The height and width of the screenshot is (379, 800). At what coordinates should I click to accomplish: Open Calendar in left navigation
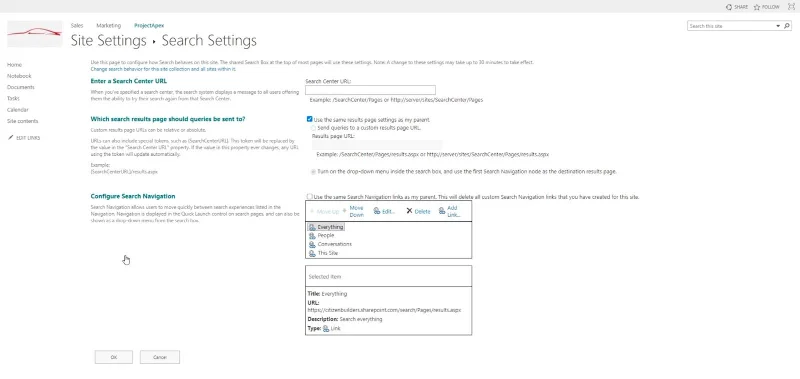pos(18,110)
